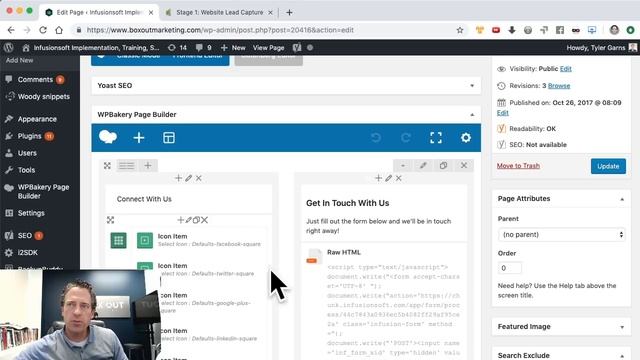Click the Update button
The image size is (640, 360).
(x=608, y=166)
